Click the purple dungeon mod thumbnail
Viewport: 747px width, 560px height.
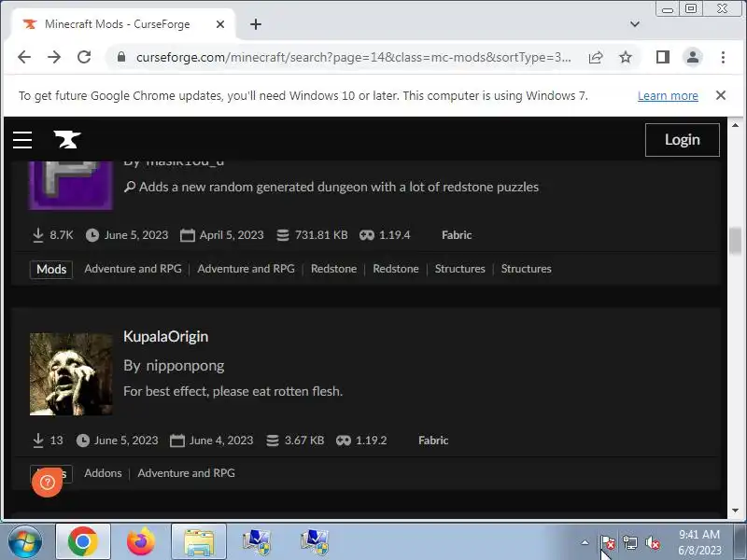click(71, 186)
